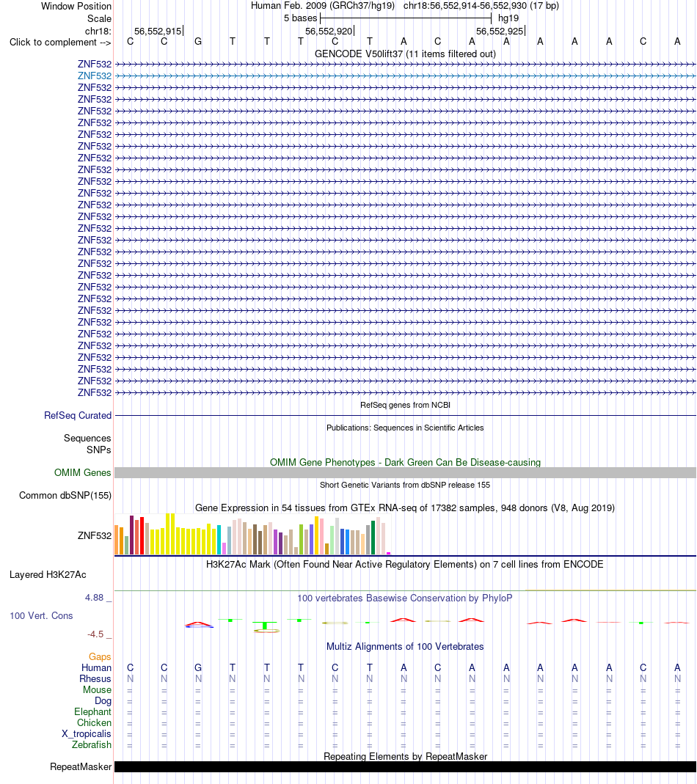This screenshot has height=784, width=697.
Task: Open "OMIM Gene Phenotypes" track title
Action: 405,462
